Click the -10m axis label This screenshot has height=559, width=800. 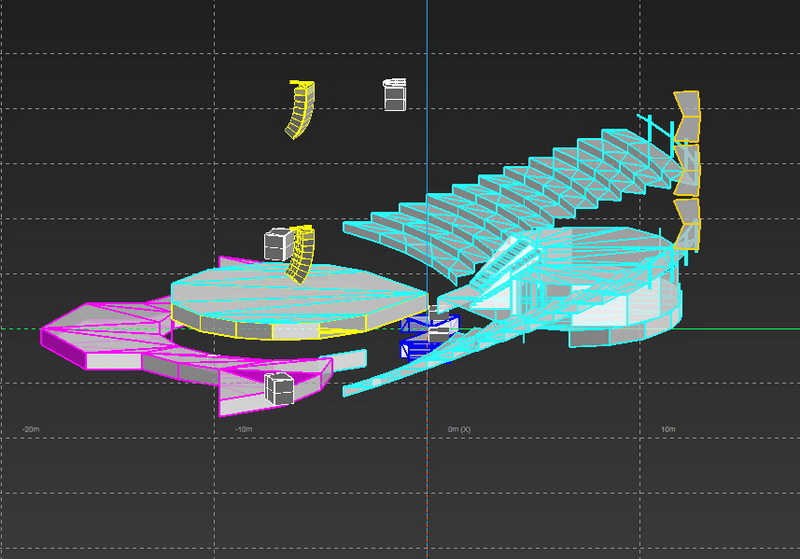tap(242, 429)
